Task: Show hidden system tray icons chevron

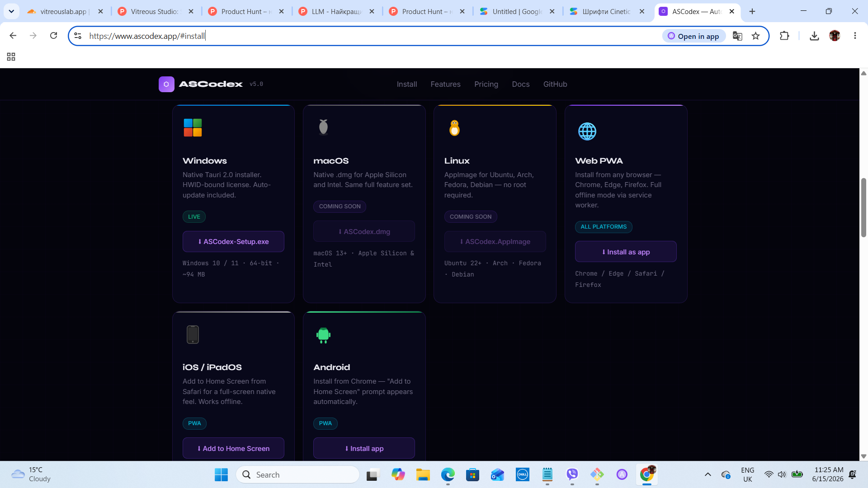Action: click(708, 474)
